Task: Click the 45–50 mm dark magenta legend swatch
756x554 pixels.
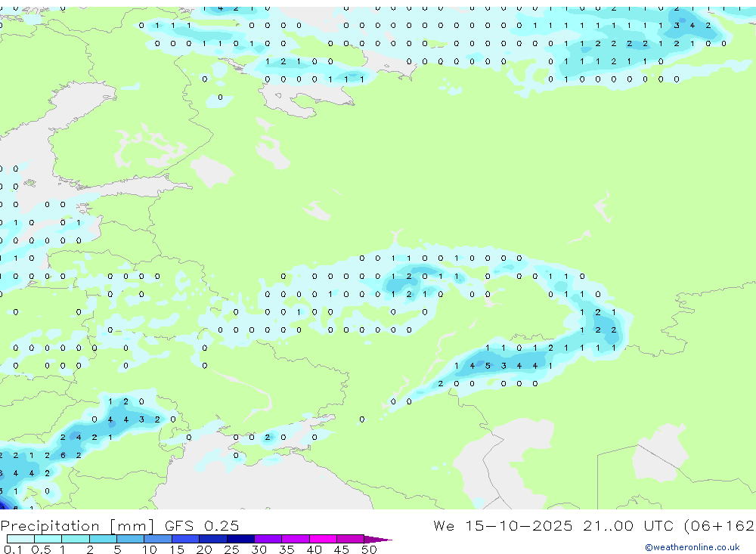Action: click(350, 539)
